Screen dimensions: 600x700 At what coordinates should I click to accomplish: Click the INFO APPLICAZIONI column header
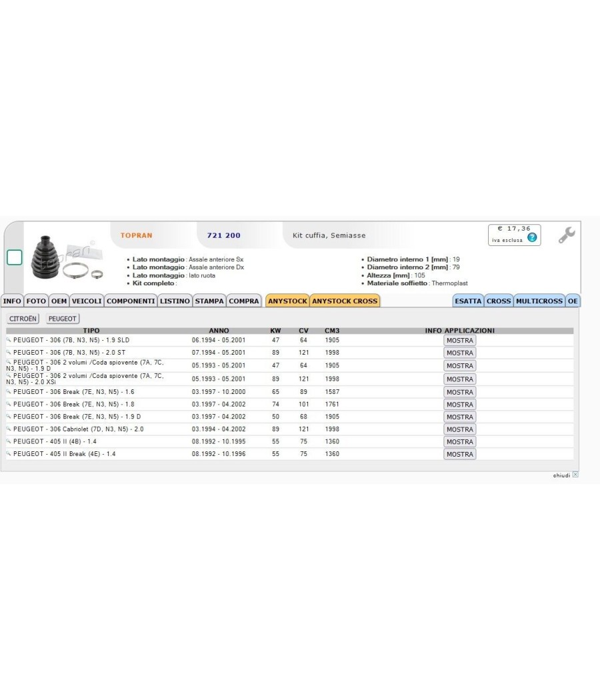460,331
